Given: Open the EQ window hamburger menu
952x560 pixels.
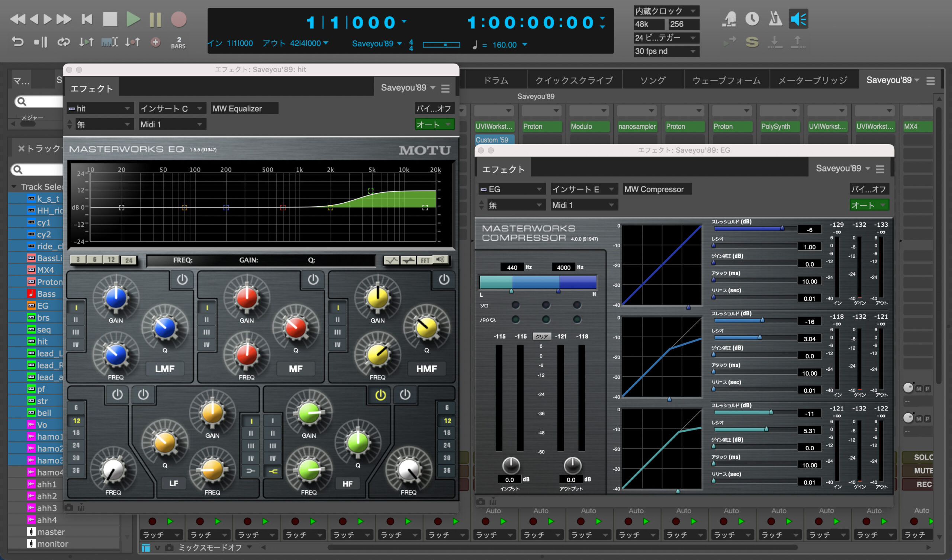Looking at the screenshot, I should tap(446, 88).
